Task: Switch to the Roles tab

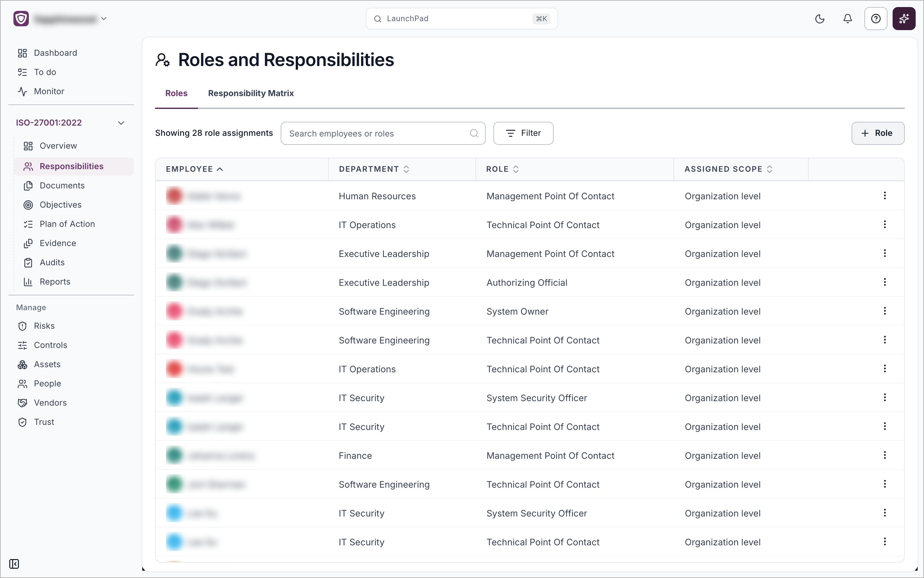Action: coord(176,93)
